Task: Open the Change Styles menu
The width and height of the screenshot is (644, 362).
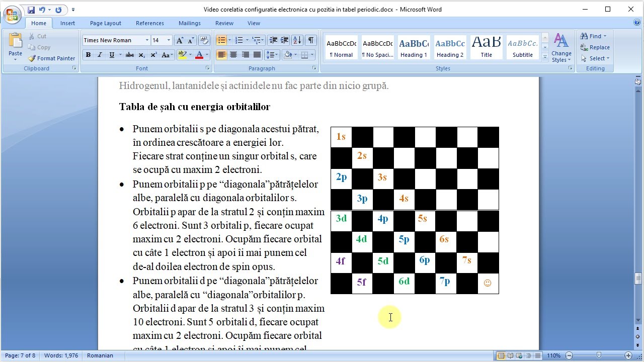Action: point(561,48)
